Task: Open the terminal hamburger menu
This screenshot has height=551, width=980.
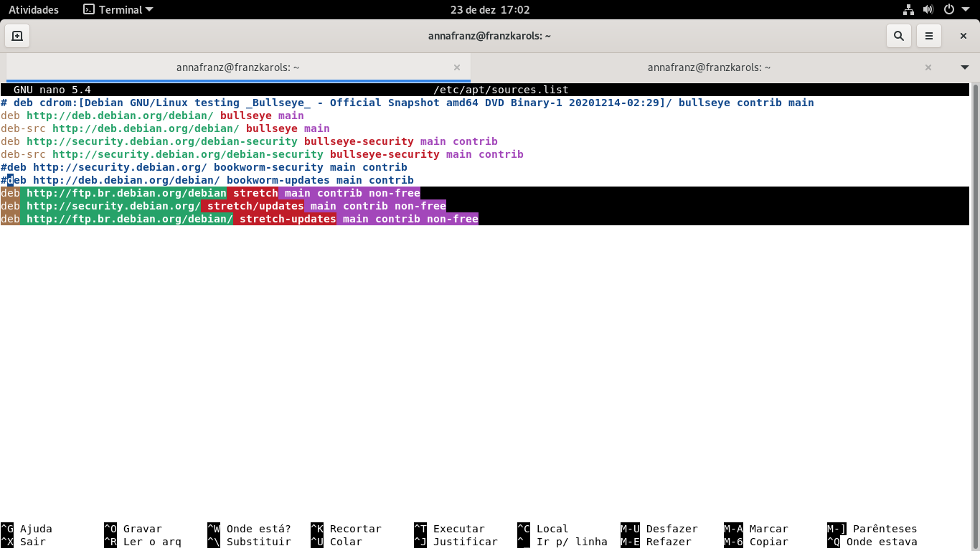Action: point(929,36)
